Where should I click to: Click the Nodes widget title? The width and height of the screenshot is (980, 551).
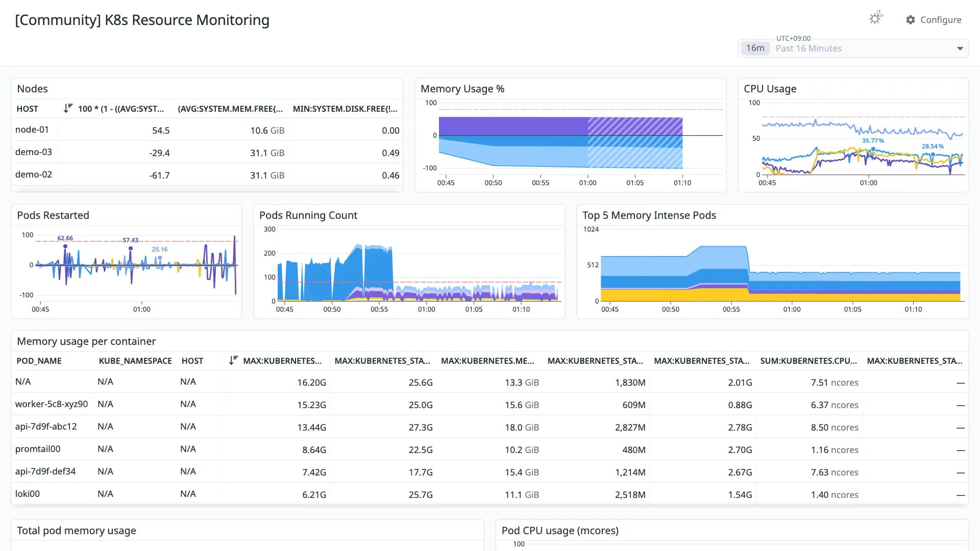(x=32, y=89)
